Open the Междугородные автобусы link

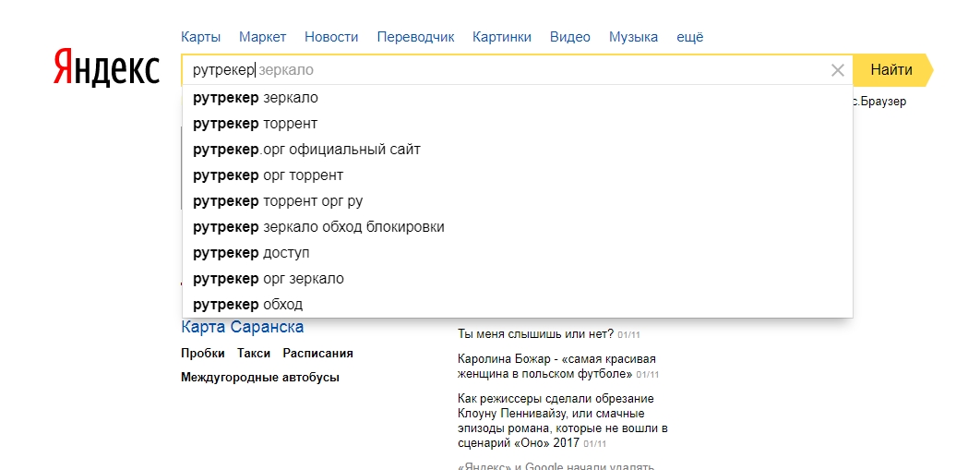[x=260, y=378]
